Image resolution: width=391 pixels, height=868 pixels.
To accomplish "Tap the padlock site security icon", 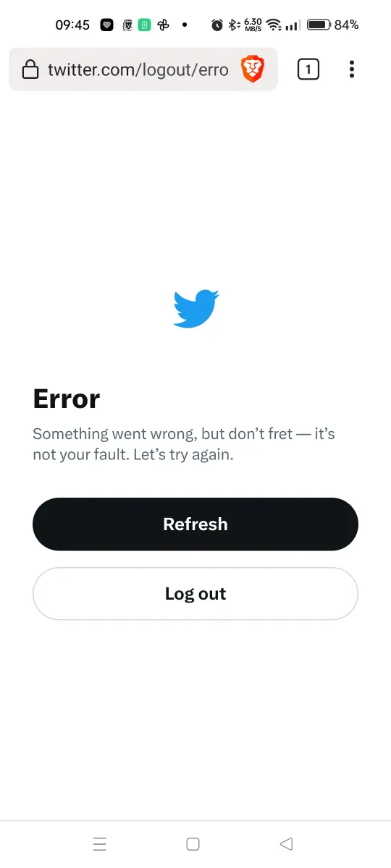I will click(30, 69).
